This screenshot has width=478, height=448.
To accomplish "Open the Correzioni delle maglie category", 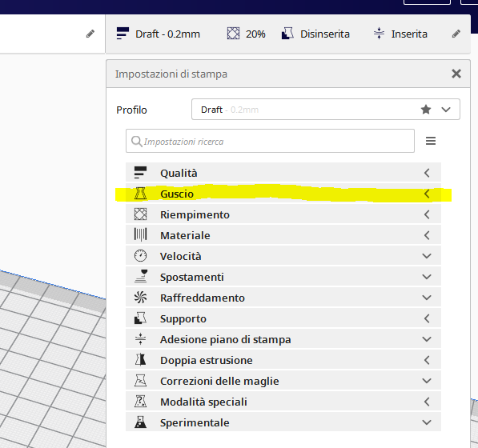I will pyautogui.click(x=283, y=381).
